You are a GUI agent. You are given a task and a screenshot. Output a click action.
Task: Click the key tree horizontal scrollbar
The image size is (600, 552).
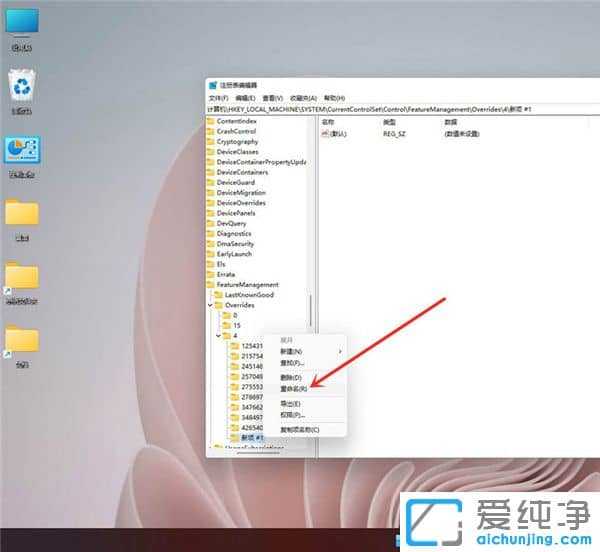click(259, 453)
